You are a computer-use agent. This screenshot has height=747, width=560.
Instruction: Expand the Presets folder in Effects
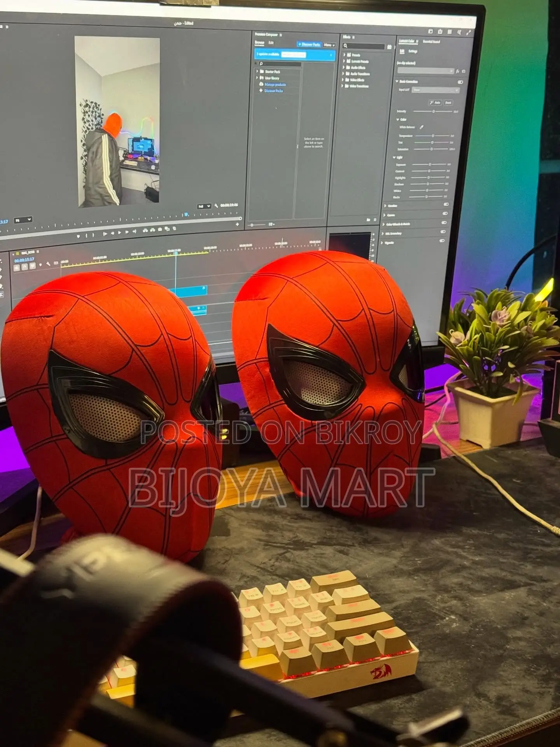pos(345,55)
